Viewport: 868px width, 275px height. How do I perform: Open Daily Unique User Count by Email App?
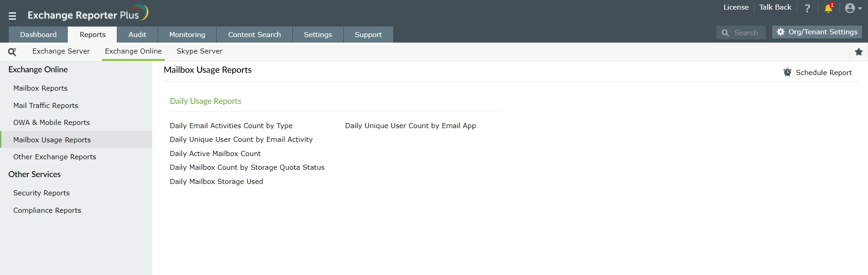pyautogui.click(x=410, y=126)
